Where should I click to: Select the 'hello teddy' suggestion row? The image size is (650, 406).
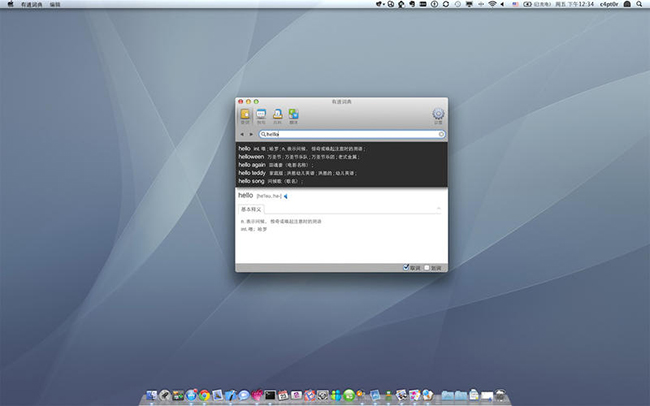(342, 173)
